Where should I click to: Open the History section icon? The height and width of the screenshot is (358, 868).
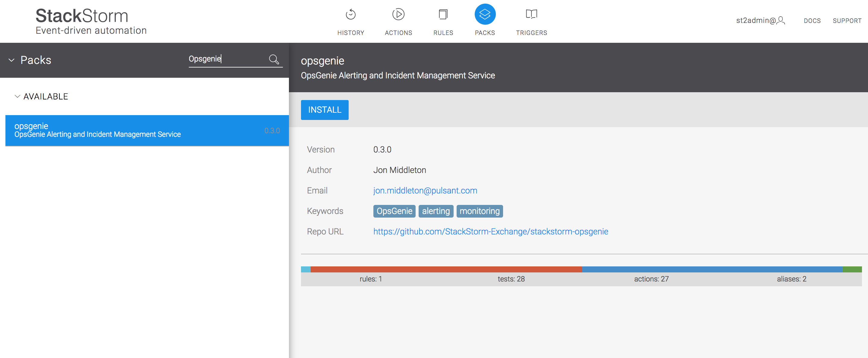pos(350,14)
